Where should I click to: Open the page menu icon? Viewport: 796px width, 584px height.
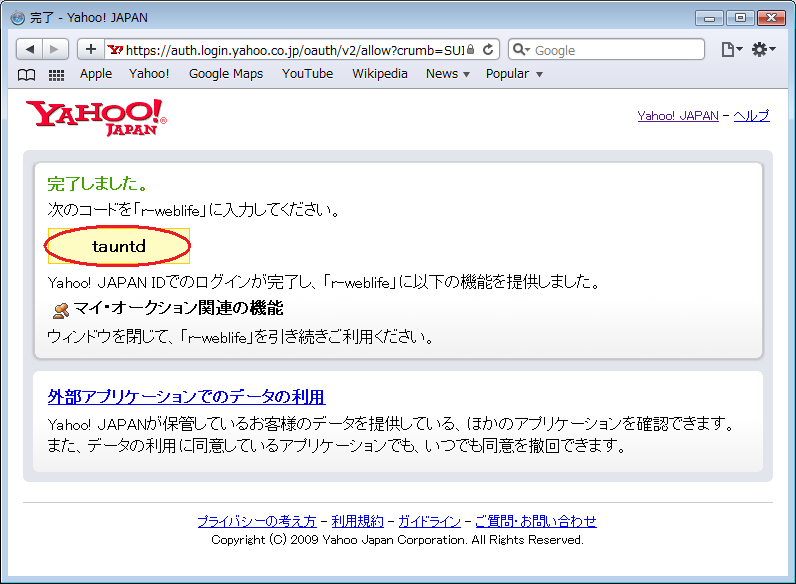click(731, 50)
